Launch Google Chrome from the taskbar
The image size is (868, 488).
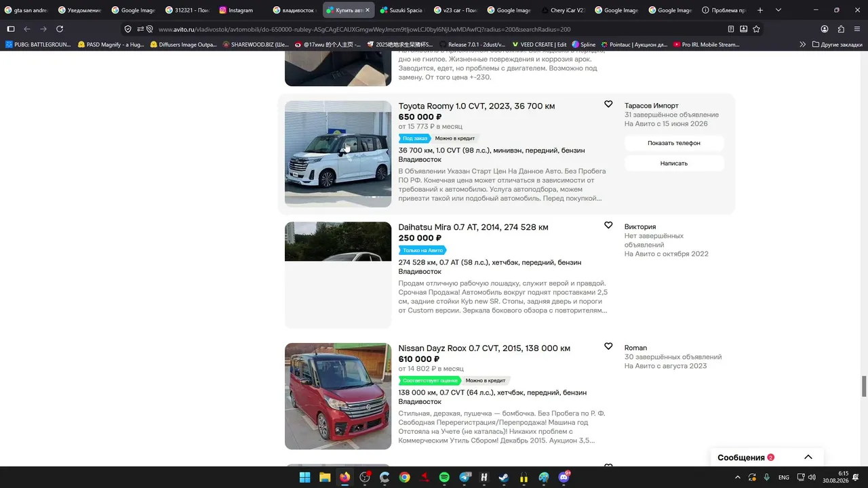pyautogui.click(x=404, y=477)
